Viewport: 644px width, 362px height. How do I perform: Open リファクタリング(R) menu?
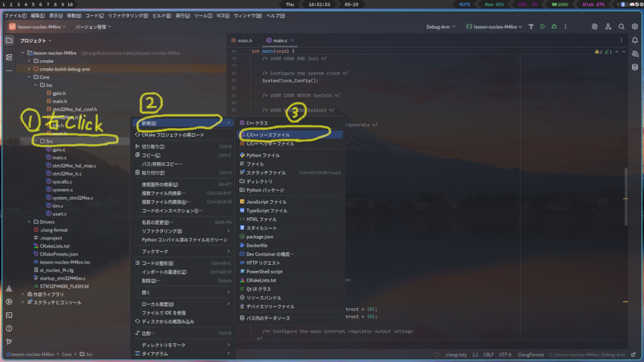tap(127, 15)
